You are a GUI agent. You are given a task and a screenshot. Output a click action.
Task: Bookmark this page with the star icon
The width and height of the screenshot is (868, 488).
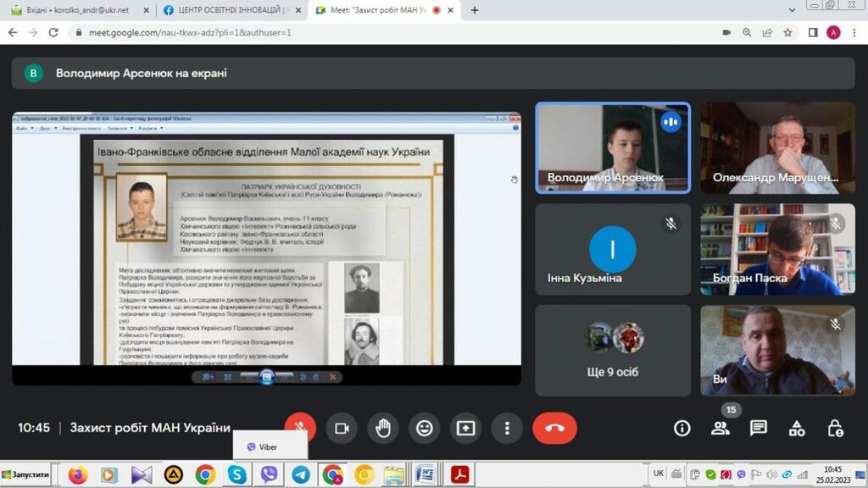[787, 32]
